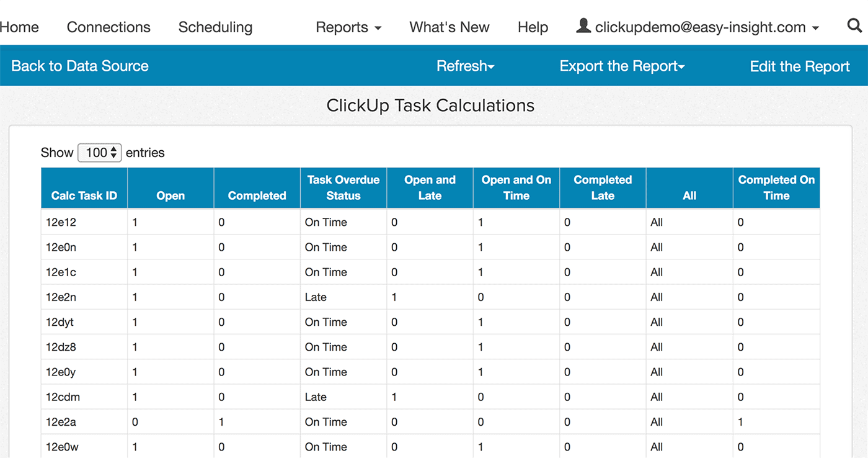
Task: Select task ID 12e0n
Action: [61, 247]
